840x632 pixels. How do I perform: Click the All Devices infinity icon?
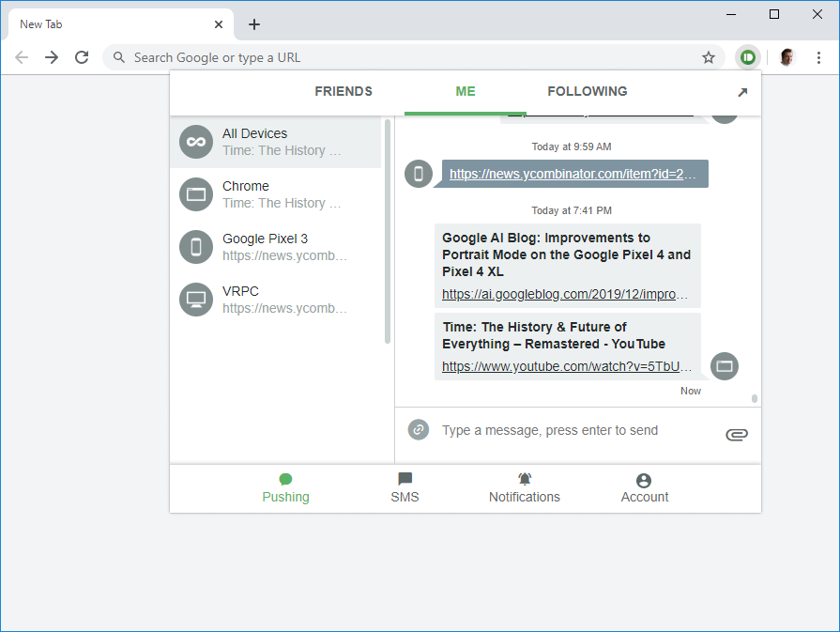click(x=196, y=142)
